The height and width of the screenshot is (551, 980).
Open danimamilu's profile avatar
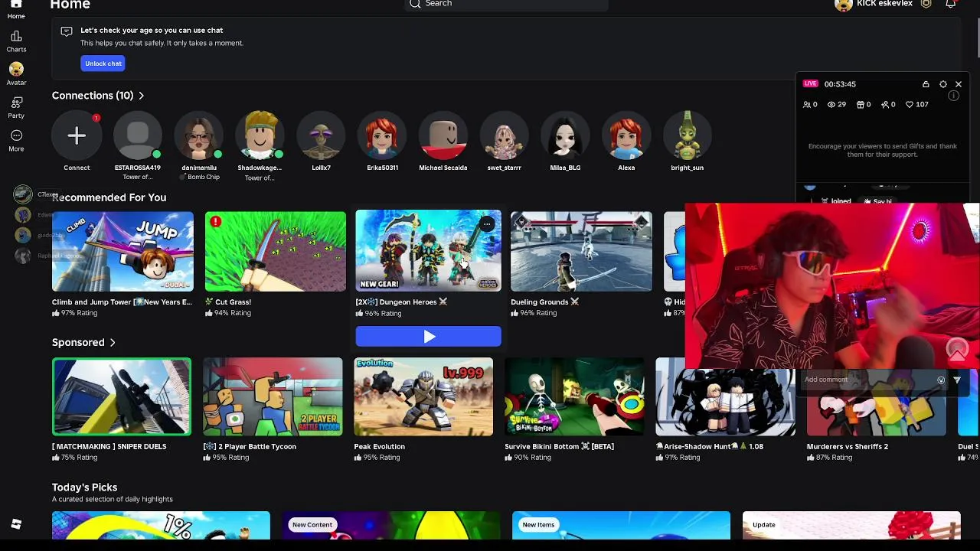coord(199,136)
